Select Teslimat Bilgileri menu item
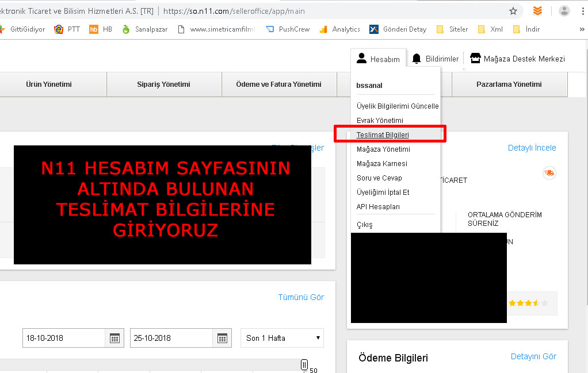Image resolution: width=588 pixels, height=373 pixels. pos(383,134)
